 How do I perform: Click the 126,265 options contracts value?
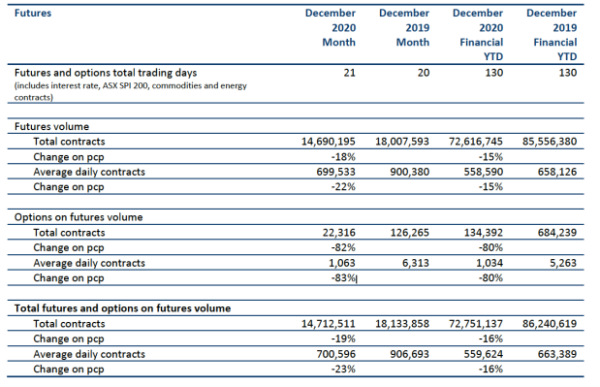tap(410, 233)
